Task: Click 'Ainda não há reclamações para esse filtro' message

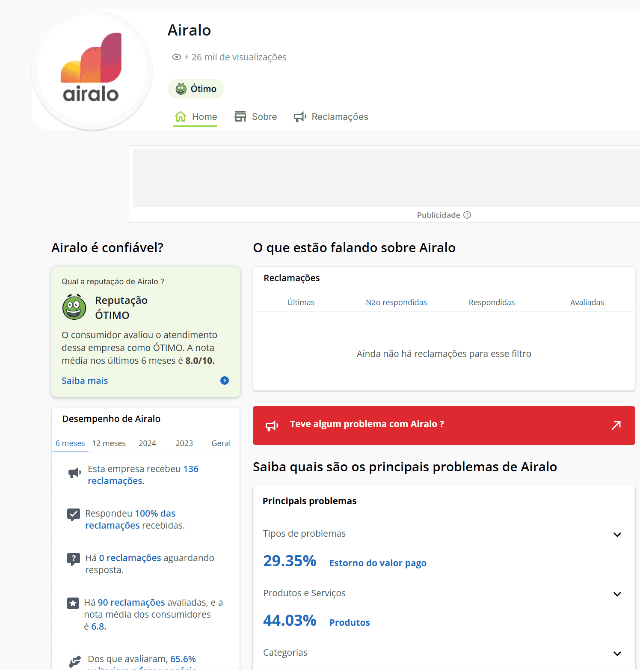Action: 444,354
